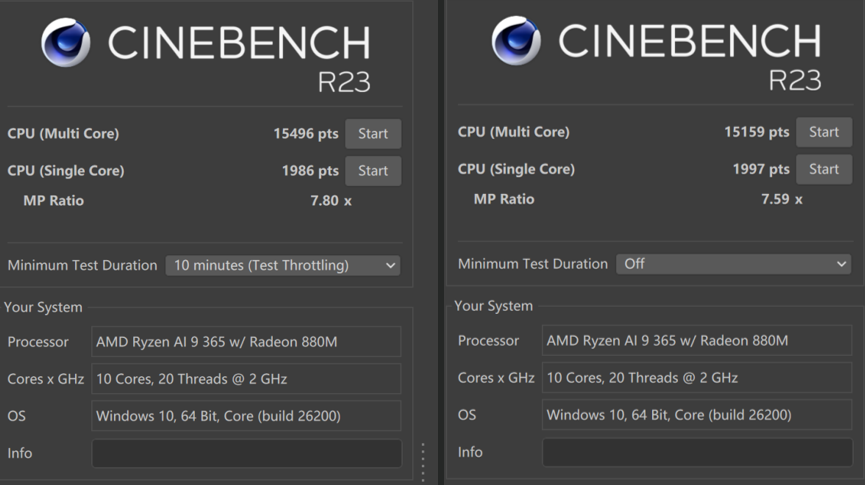Click the Cores x GHz field in right window
Screen dimensions: 865x485
[x=697, y=377]
